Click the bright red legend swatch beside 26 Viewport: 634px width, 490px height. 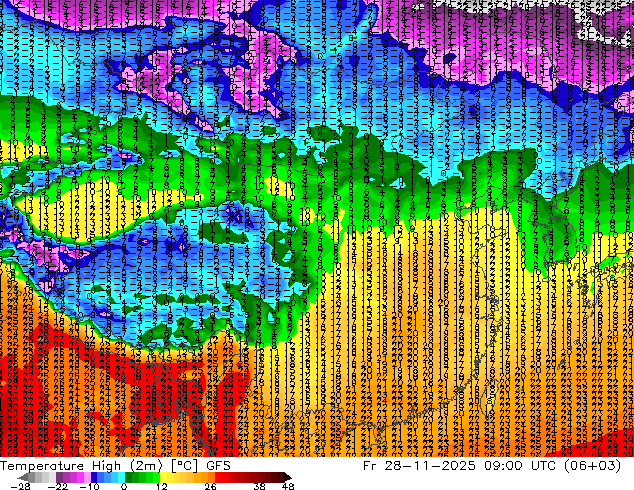(218, 477)
